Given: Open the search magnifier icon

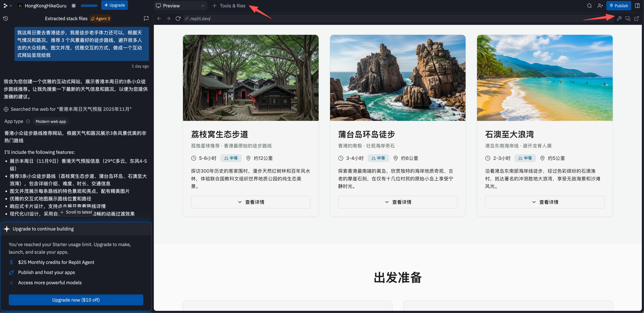Looking at the screenshot, I should [589, 6].
